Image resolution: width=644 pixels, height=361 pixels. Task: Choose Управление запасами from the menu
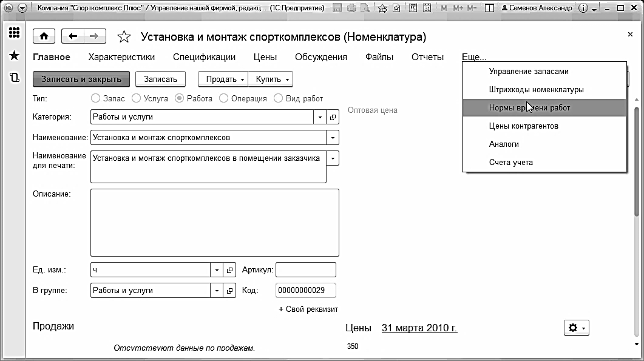tap(544, 72)
